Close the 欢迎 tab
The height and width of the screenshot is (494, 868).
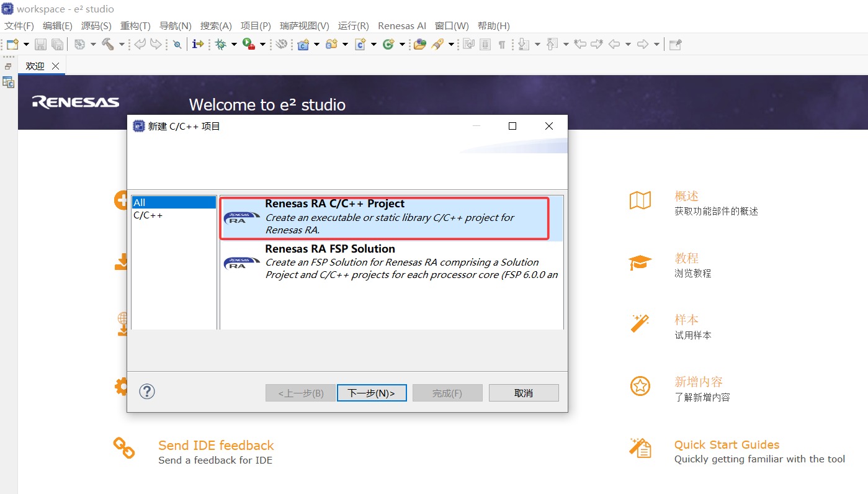click(55, 66)
